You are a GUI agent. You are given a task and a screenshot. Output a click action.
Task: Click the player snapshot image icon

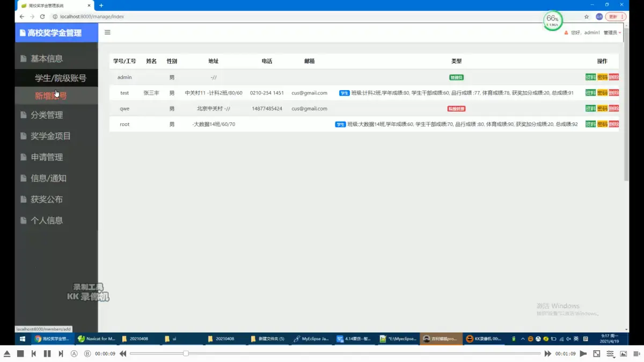pyautogui.click(x=624, y=353)
